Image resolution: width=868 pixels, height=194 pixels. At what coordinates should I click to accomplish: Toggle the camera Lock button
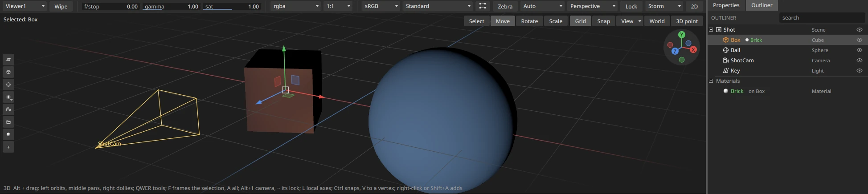tap(631, 6)
